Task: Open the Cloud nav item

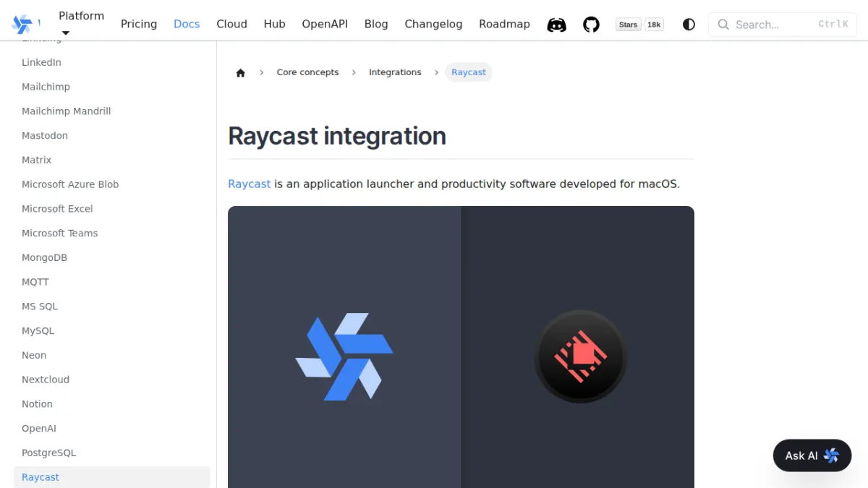Action: (231, 24)
